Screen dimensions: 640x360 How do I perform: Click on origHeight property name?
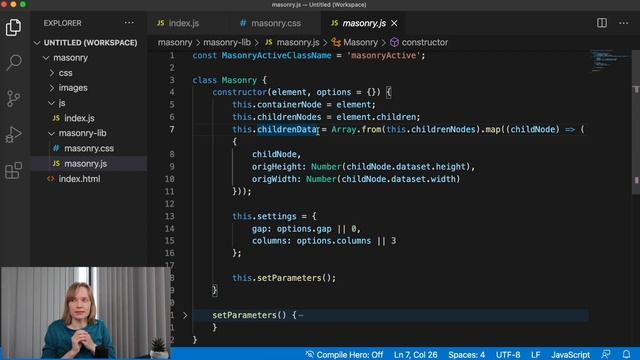277,167
